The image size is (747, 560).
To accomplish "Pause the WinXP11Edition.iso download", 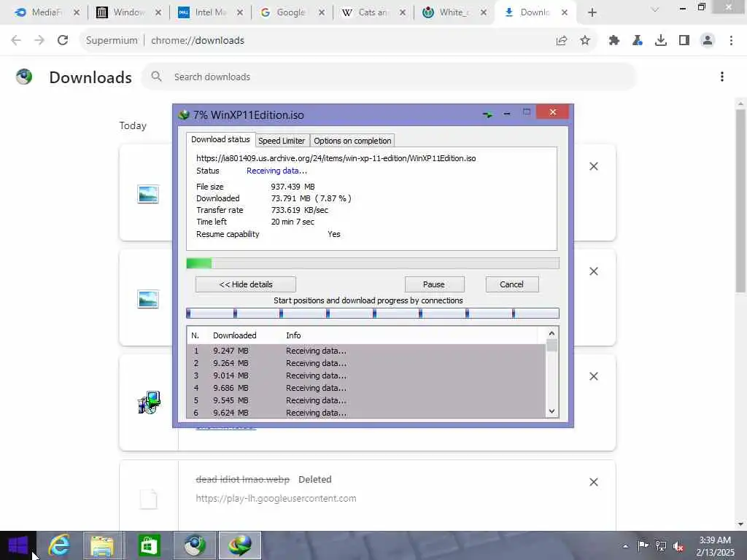I will click(x=434, y=284).
